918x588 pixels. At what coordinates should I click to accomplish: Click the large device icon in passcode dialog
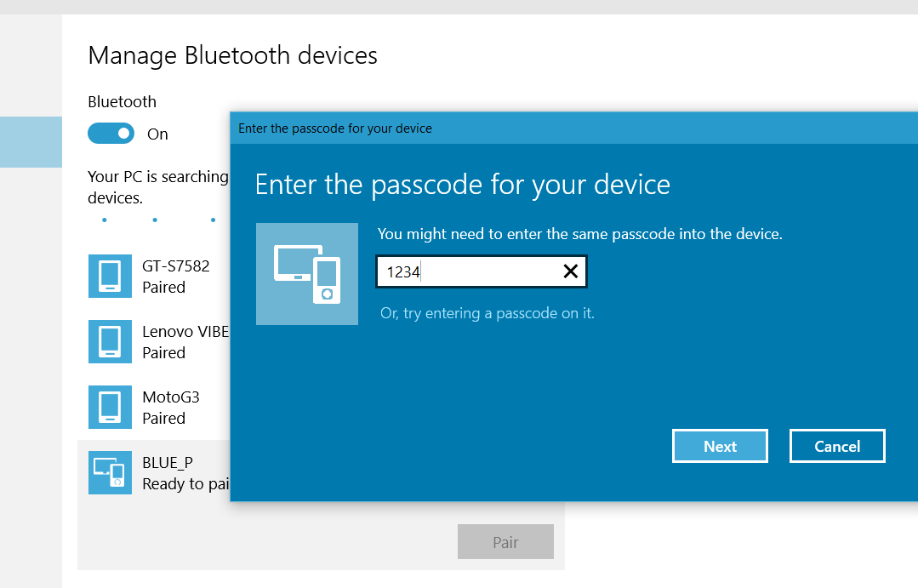[307, 274]
